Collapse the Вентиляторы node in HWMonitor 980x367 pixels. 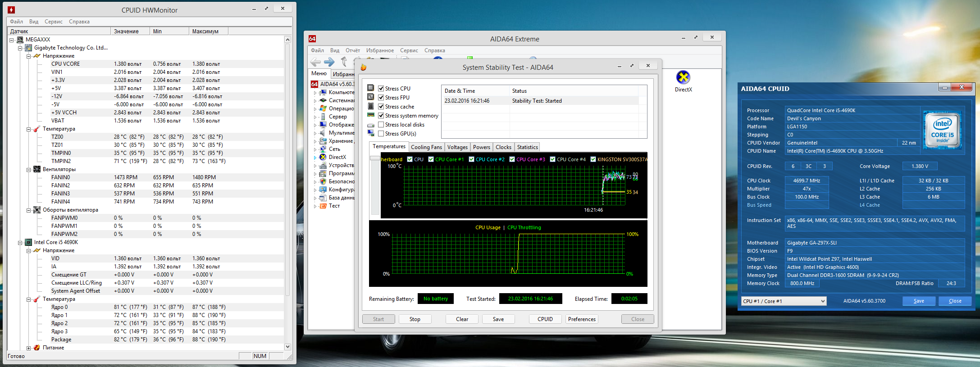[x=29, y=169]
